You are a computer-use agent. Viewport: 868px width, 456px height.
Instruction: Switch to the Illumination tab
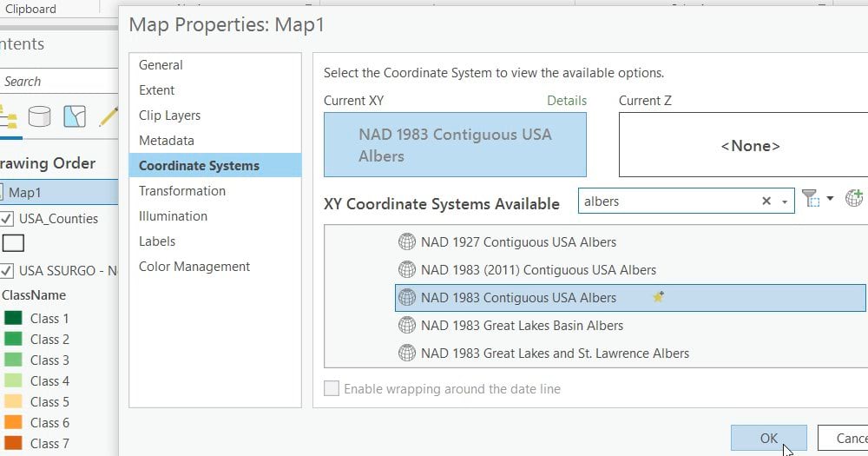click(173, 216)
